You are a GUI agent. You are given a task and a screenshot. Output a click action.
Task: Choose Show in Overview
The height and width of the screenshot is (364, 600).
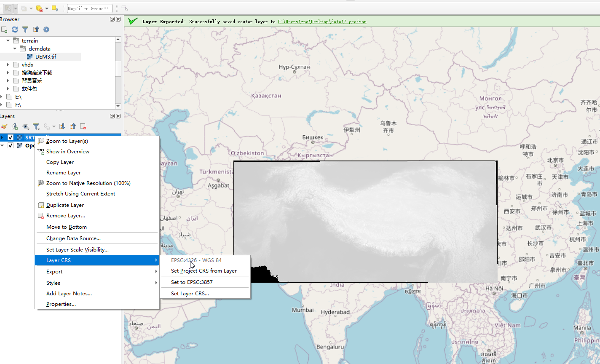pyautogui.click(x=97, y=152)
